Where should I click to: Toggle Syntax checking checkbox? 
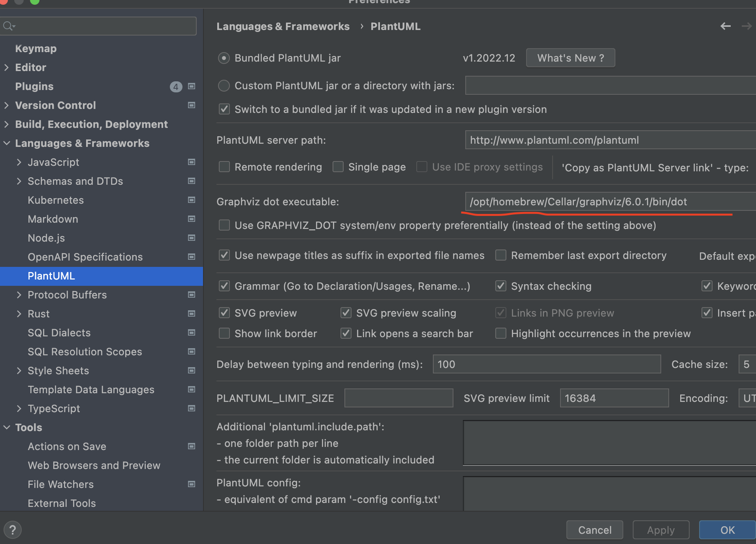point(501,286)
